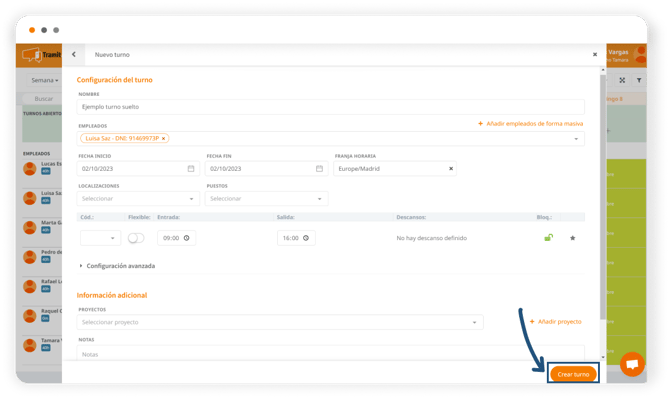670x399 pixels.
Task: Open the Puestos dropdown
Action: click(266, 199)
